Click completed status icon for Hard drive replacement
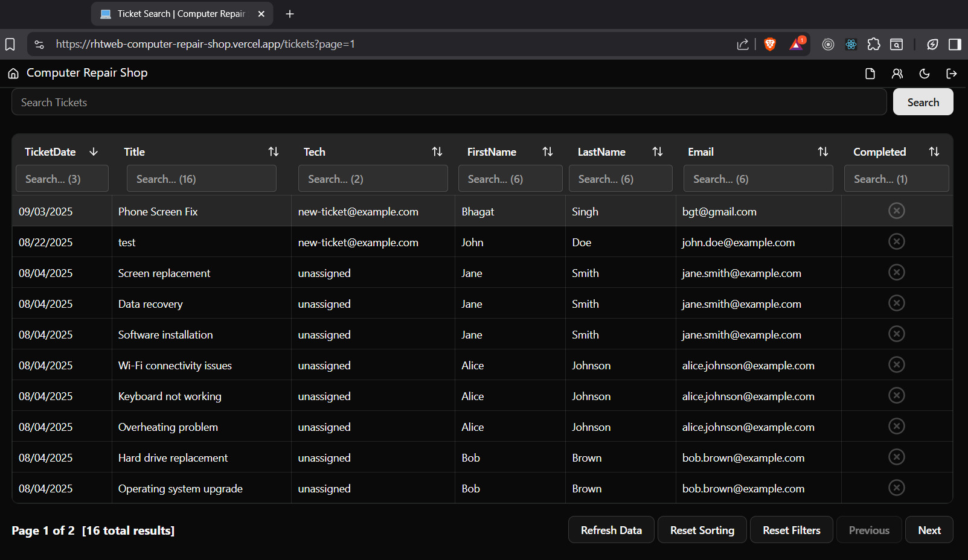968x560 pixels. coord(897,457)
